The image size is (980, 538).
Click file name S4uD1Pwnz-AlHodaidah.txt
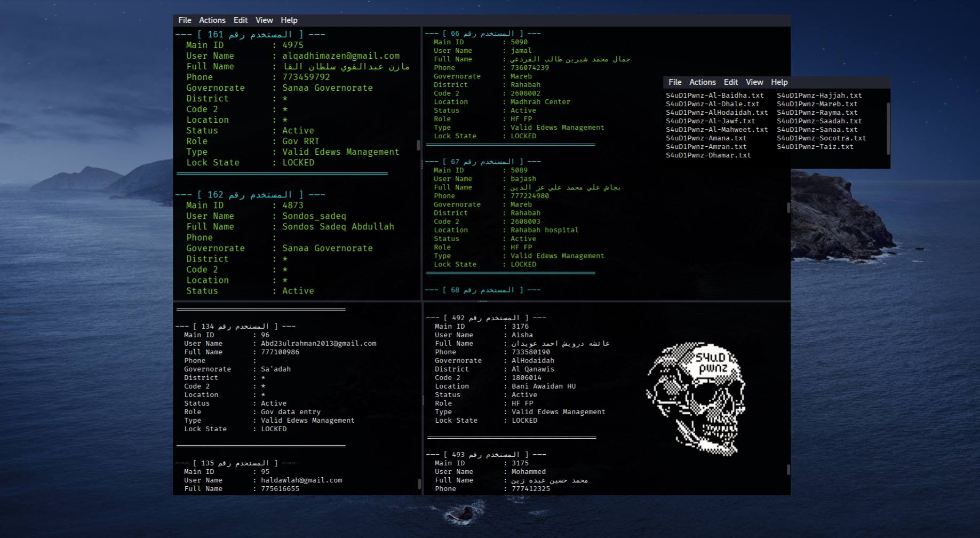[717, 113]
